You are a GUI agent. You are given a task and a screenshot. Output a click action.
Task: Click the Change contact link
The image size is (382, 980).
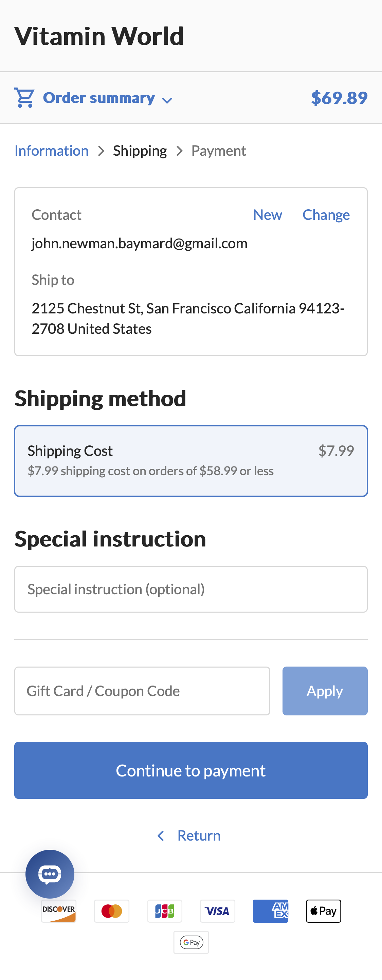(x=326, y=215)
